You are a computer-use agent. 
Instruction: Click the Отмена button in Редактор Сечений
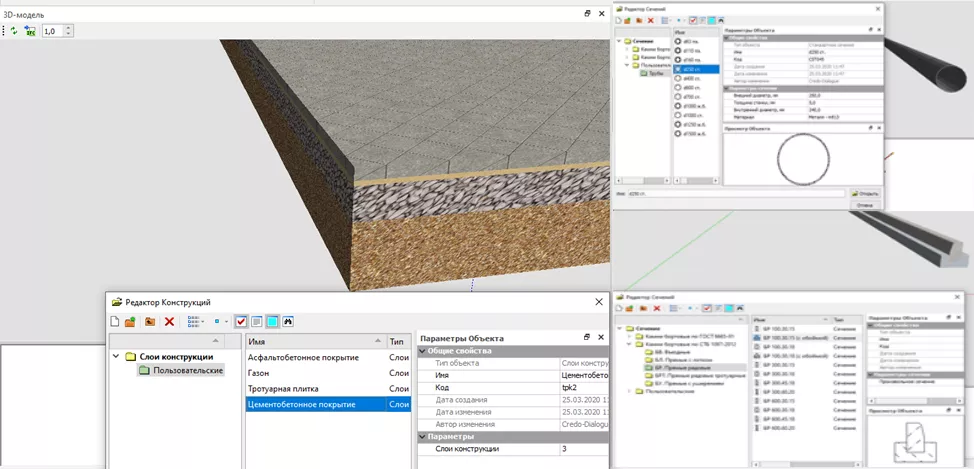coord(865,206)
